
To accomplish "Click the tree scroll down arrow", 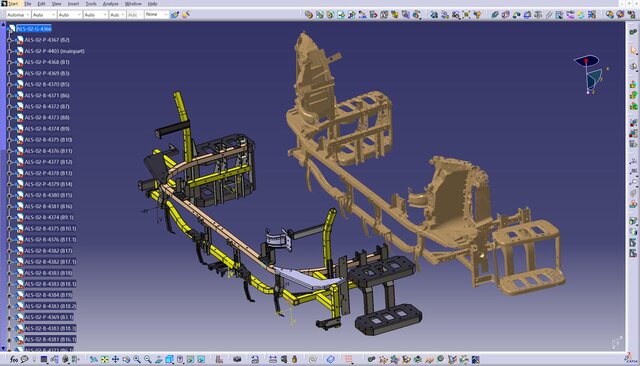I will [3, 349].
